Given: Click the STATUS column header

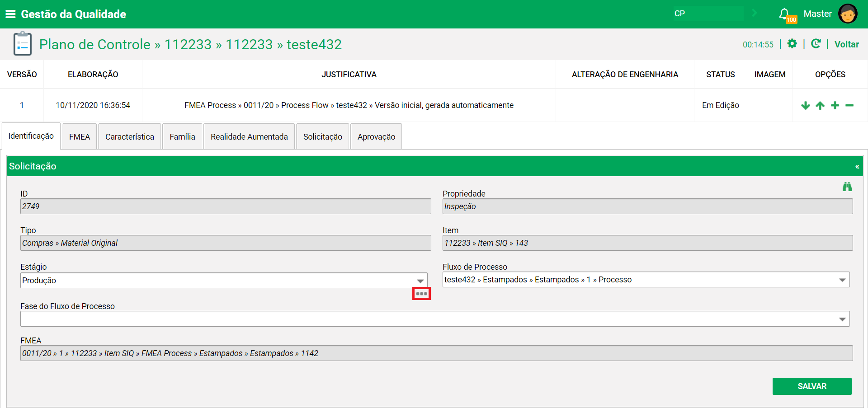Looking at the screenshot, I should [x=720, y=75].
